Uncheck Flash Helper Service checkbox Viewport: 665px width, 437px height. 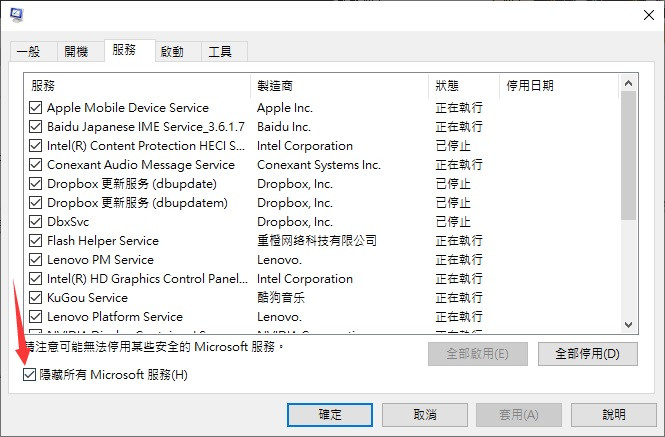point(36,241)
